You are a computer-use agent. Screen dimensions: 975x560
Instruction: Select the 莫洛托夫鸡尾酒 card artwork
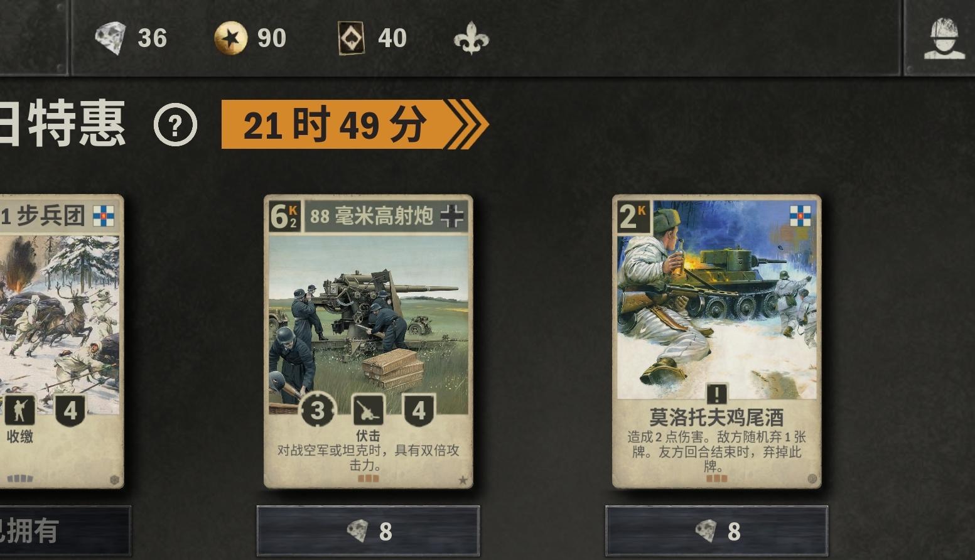(x=716, y=300)
